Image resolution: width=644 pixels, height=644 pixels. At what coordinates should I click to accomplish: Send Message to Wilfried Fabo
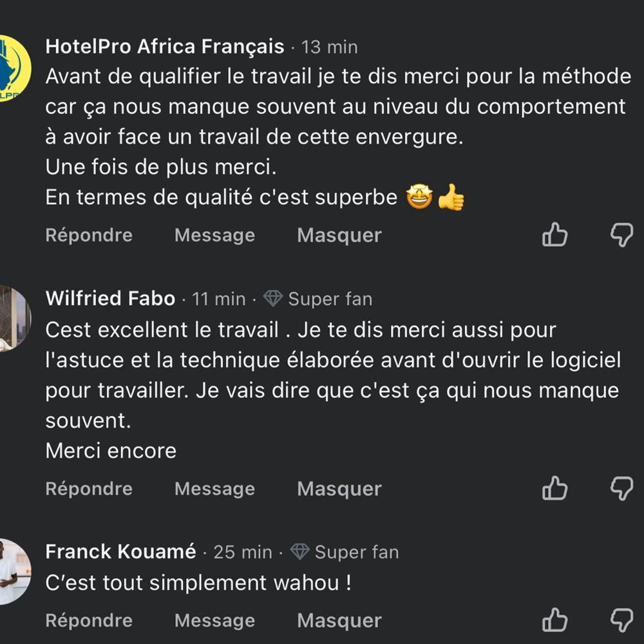(214, 489)
